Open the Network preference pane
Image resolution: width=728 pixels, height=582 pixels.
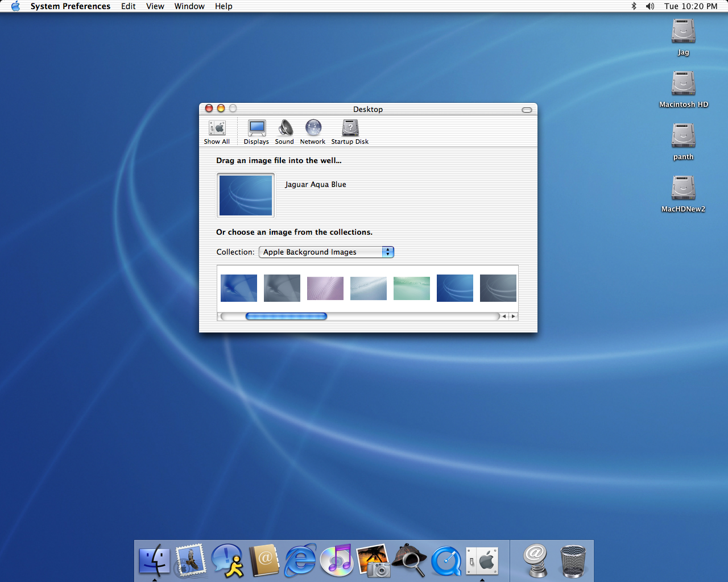tap(313, 132)
